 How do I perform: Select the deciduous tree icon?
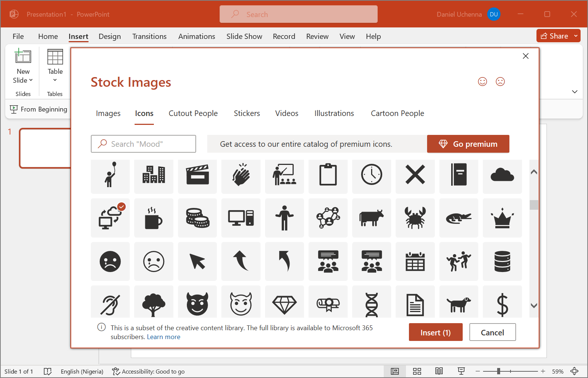pyautogui.click(x=154, y=302)
